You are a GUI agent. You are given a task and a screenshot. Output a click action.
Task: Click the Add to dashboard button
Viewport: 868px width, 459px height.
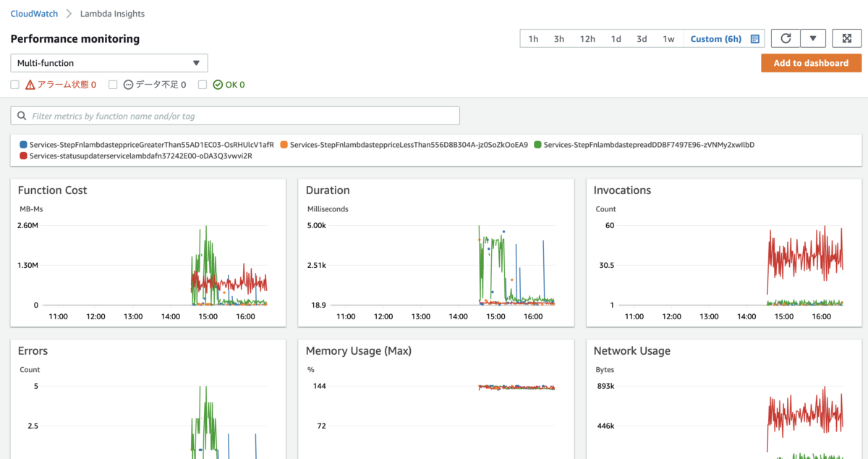pos(811,63)
